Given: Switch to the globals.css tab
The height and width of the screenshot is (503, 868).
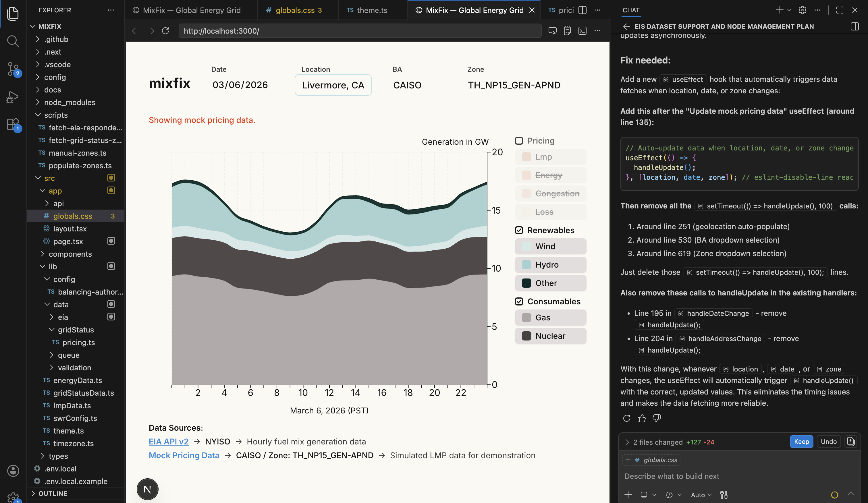Looking at the screenshot, I should point(295,10).
